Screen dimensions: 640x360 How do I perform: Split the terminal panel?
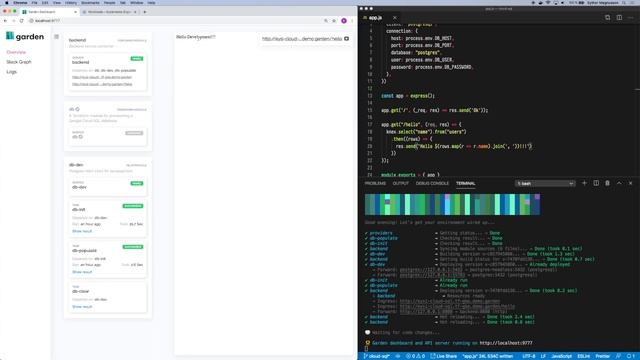pos(596,183)
